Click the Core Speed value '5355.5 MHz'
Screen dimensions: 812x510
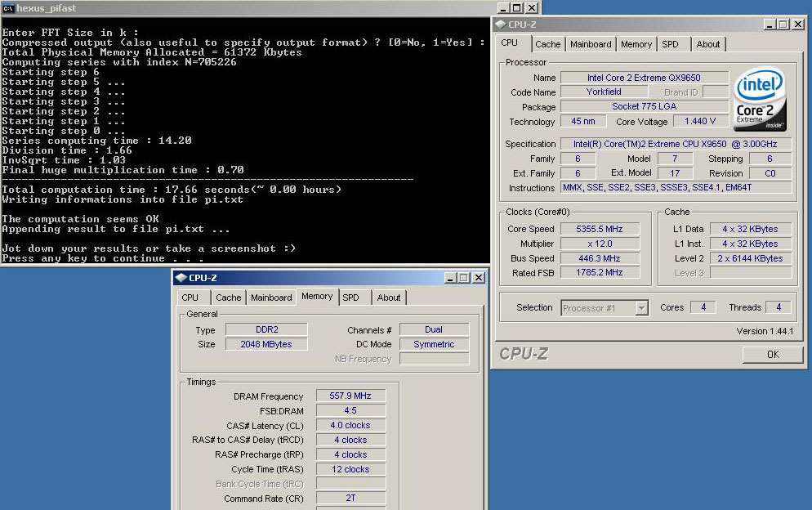(x=600, y=229)
